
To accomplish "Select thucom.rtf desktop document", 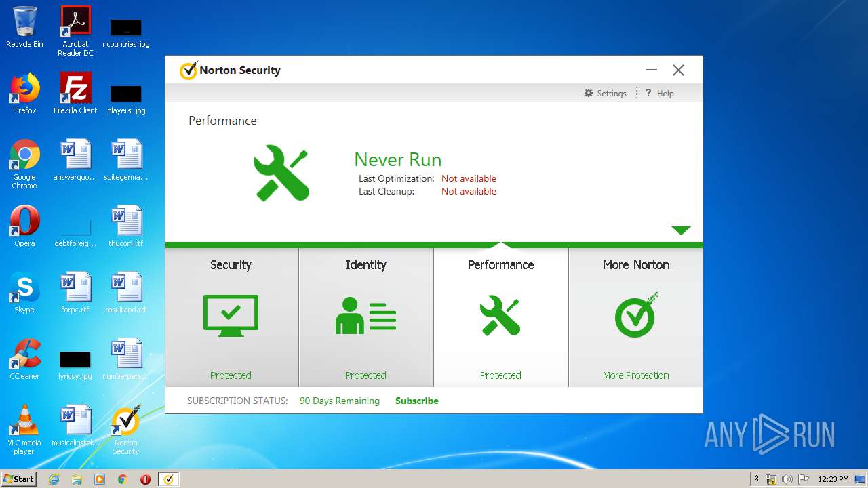I will click(x=126, y=226).
